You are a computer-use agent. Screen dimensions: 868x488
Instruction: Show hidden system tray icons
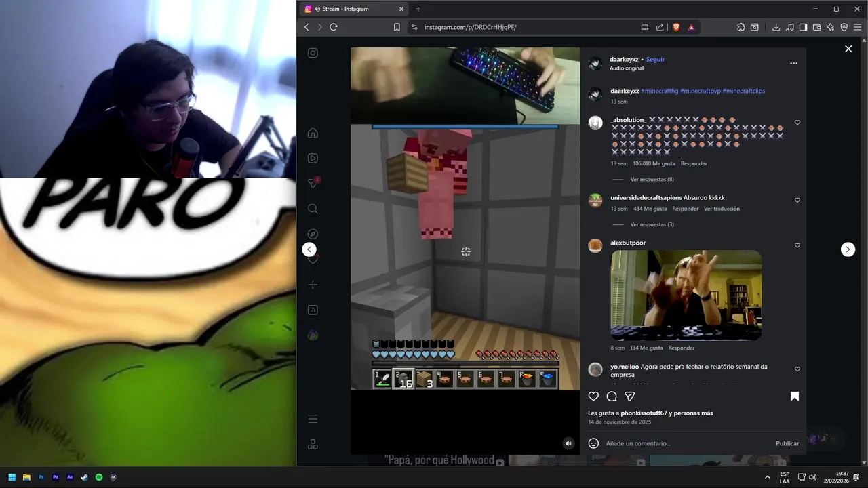click(x=768, y=477)
